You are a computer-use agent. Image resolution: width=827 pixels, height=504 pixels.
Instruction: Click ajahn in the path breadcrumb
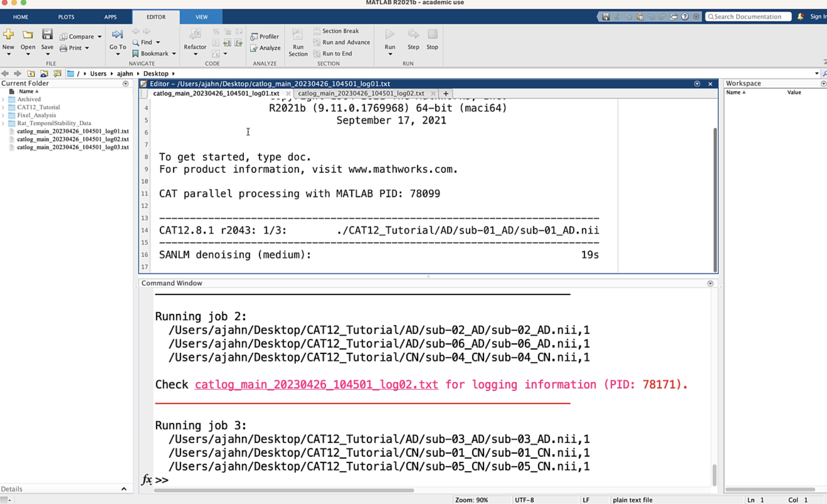click(125, 73)
